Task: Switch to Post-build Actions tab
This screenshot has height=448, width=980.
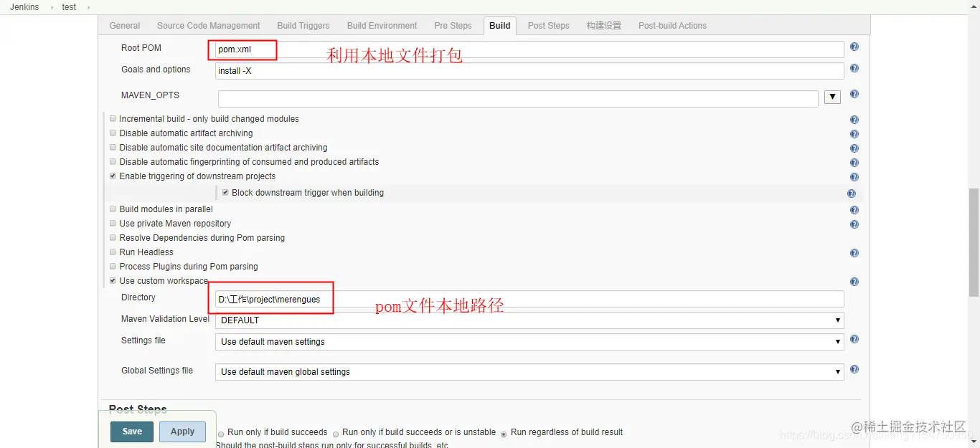Action: coord(673,26)
